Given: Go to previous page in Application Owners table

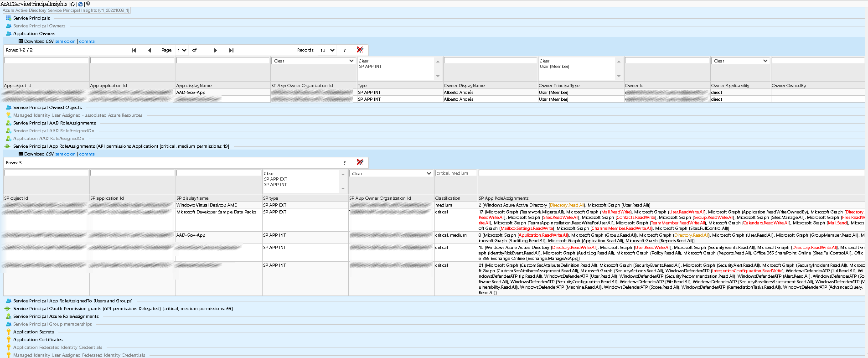Looking at the screenshot, I should pos(150,50).
